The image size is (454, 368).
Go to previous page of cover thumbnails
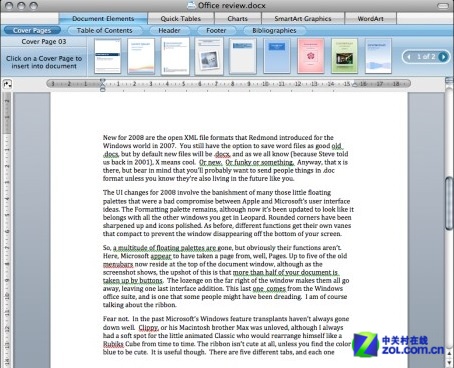tap(409, 57)
